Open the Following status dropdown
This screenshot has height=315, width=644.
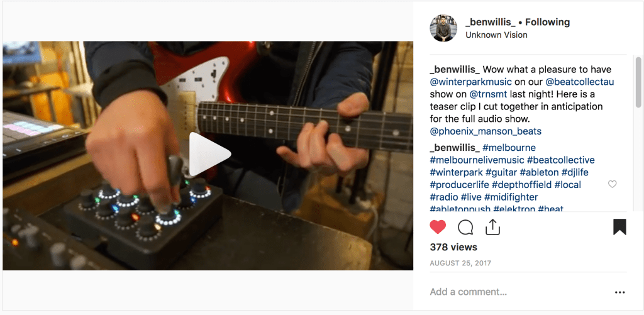[548, 22]
